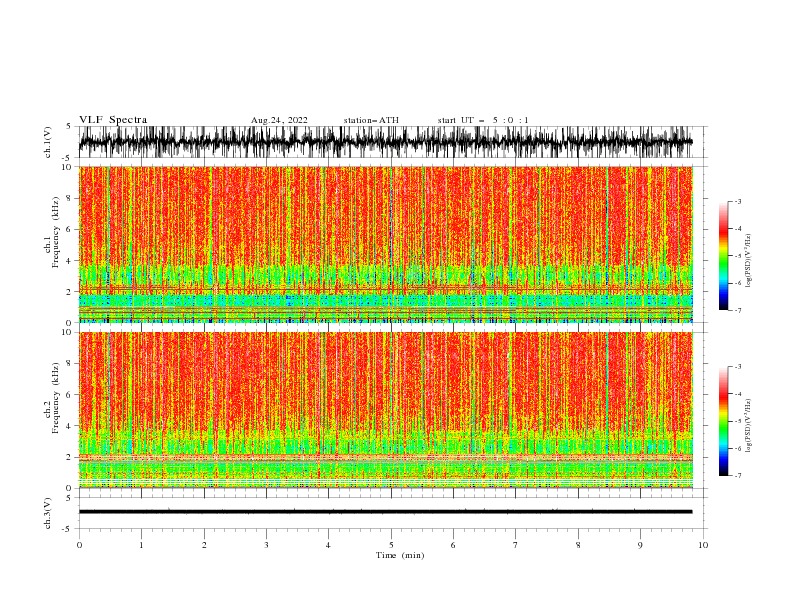Click the time axis tick label "4"
The image size is (792, 612).
(x=328, y=545)
